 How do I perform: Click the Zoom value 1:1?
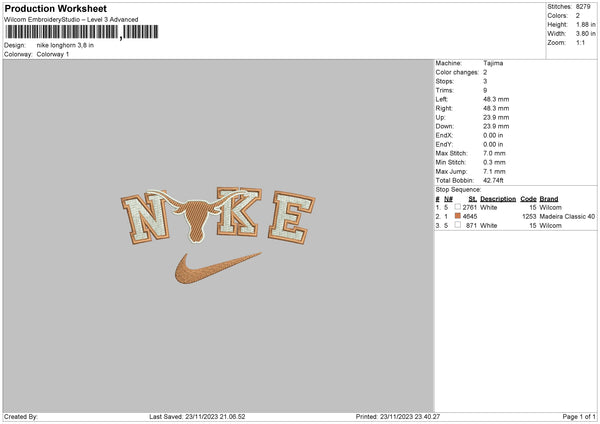[580, 42]
